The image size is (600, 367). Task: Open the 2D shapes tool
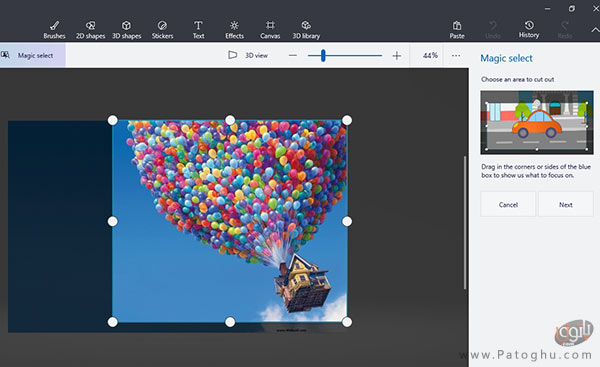90,30
